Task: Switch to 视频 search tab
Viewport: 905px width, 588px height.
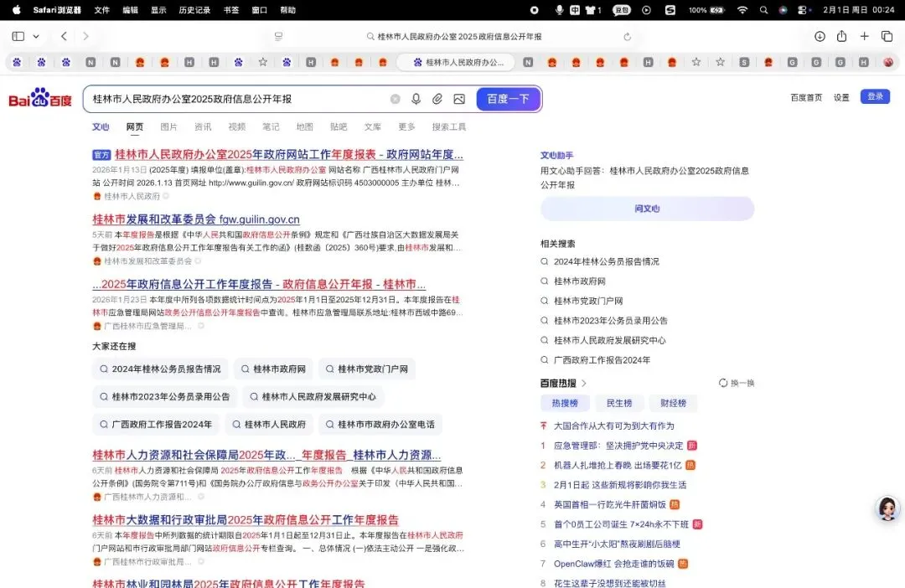Action: (x=236, y=127)
